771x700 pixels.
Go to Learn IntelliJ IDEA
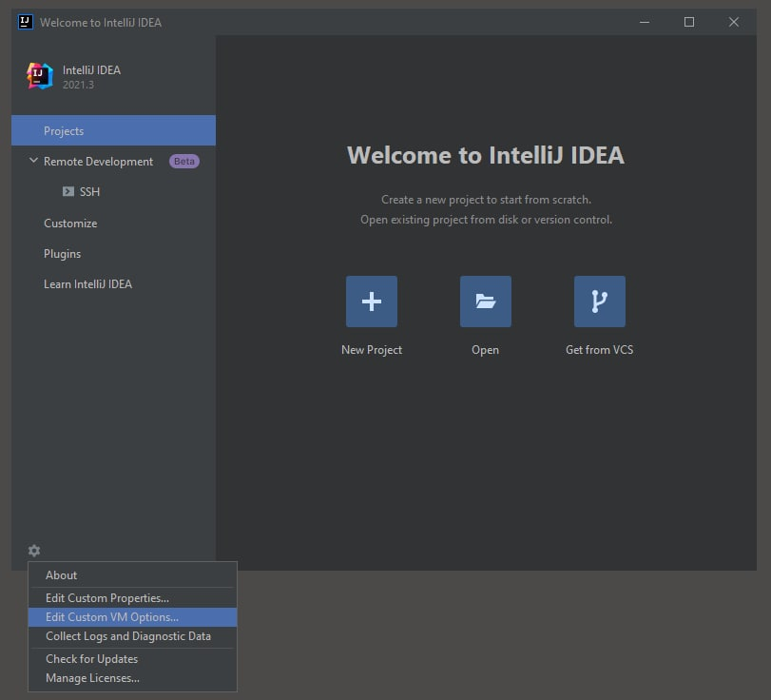click(87, 284)
